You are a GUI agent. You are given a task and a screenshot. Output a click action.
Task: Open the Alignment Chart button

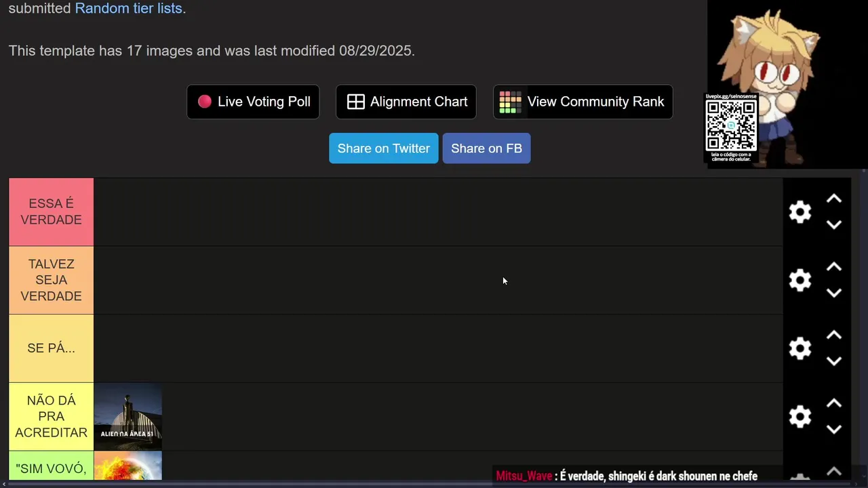[x=406, y=102]
